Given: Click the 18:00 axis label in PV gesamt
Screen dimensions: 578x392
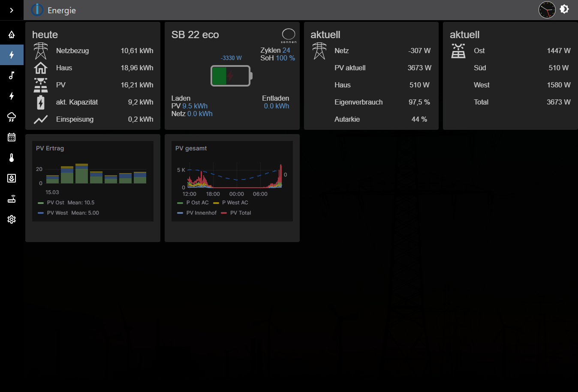Looking at the screenshot, I should click(x=213, y=194).
